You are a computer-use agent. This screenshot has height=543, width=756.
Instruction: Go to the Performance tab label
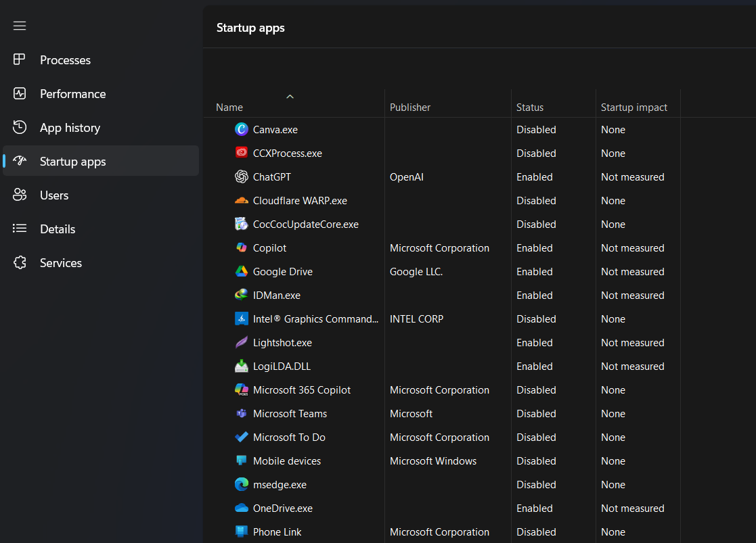73,94
